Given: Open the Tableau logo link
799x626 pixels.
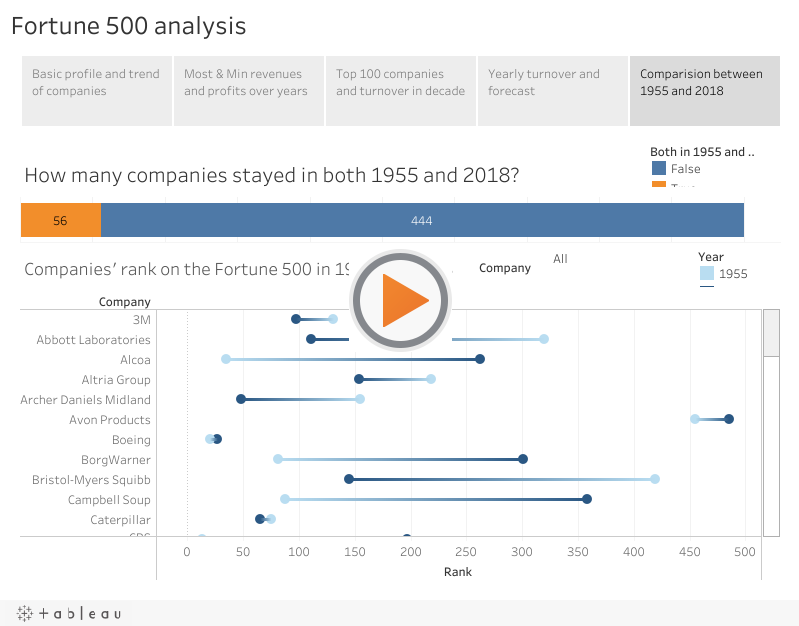Looking at the screenshot, I should click(69, 613).
